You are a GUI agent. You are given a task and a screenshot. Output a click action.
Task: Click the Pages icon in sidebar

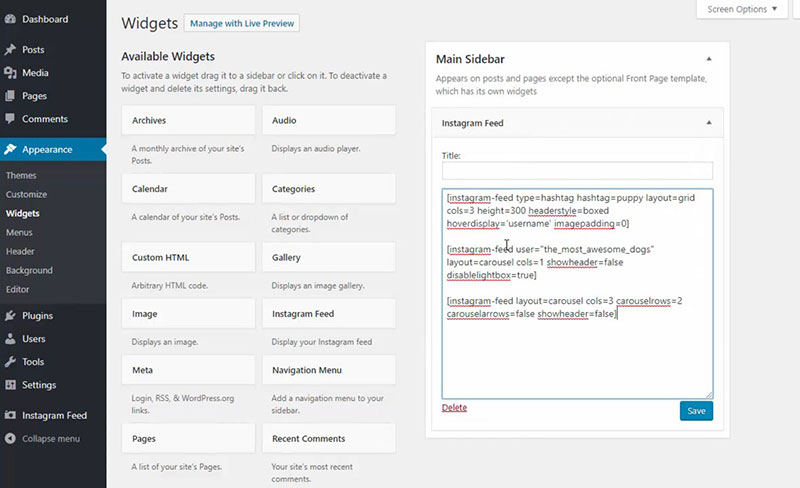pos(10,95)
